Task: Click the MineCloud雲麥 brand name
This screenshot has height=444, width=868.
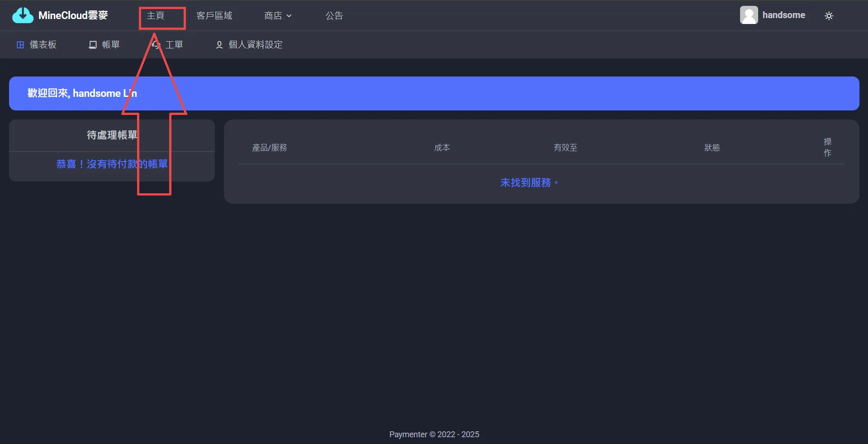Action: coord(73,15)
